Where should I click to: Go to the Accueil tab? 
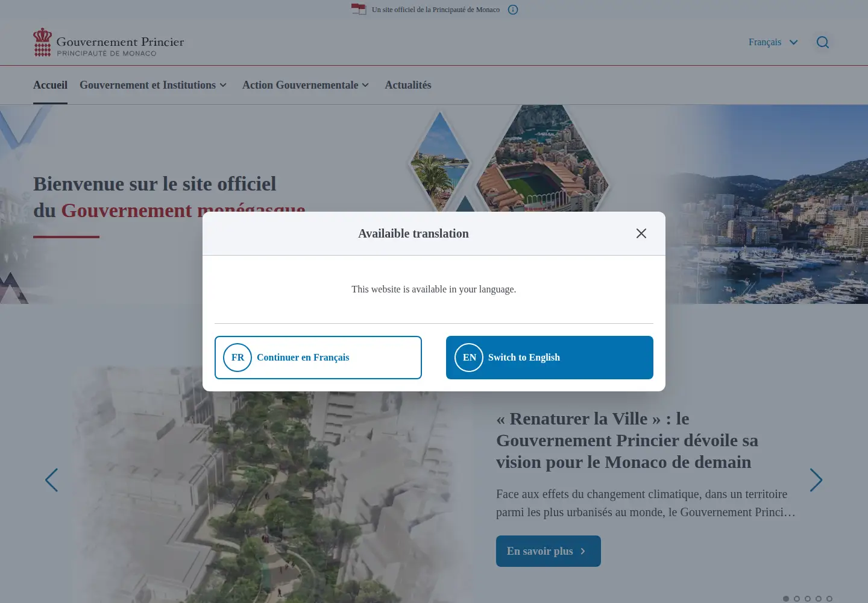pos(50,85)
